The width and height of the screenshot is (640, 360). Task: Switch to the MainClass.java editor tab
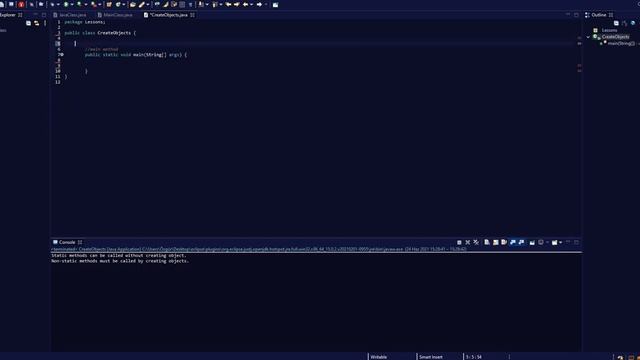click(x=115, y=15)
